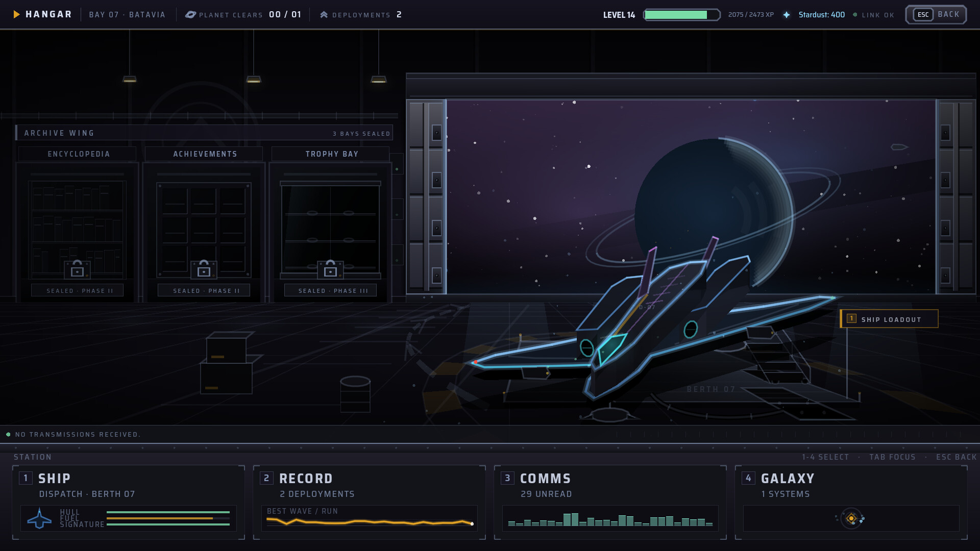Click the Comms unread bar chart
980x551 pixels.
610,519
